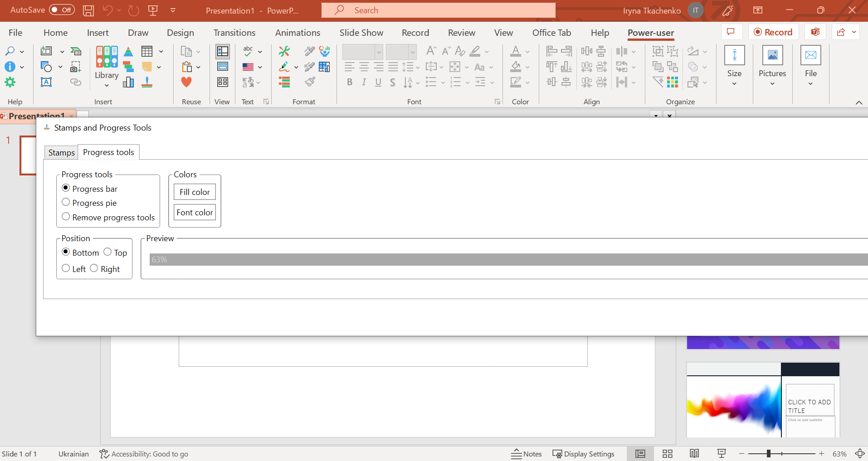Adjust the zoom slider handle
The image size is (868, 461).
pyautogui.click(x=769, y=453)
